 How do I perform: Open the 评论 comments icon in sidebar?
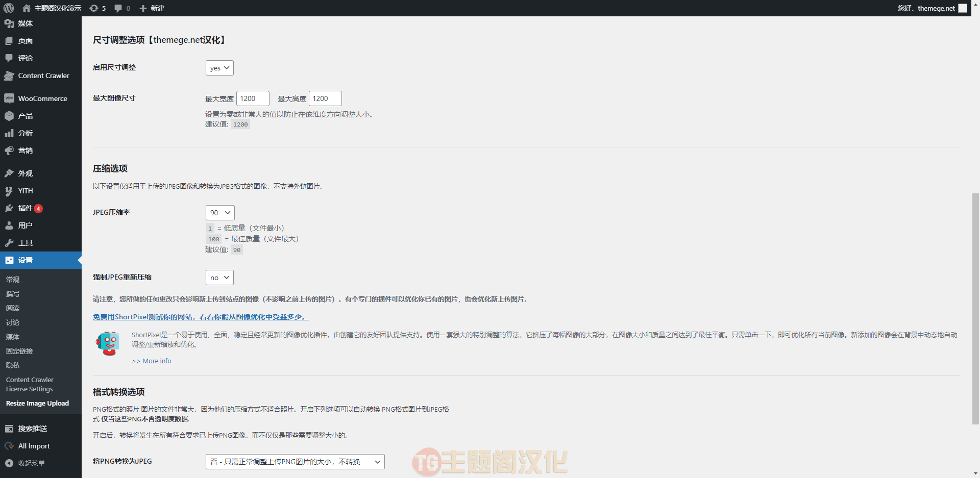coord(9,58)
